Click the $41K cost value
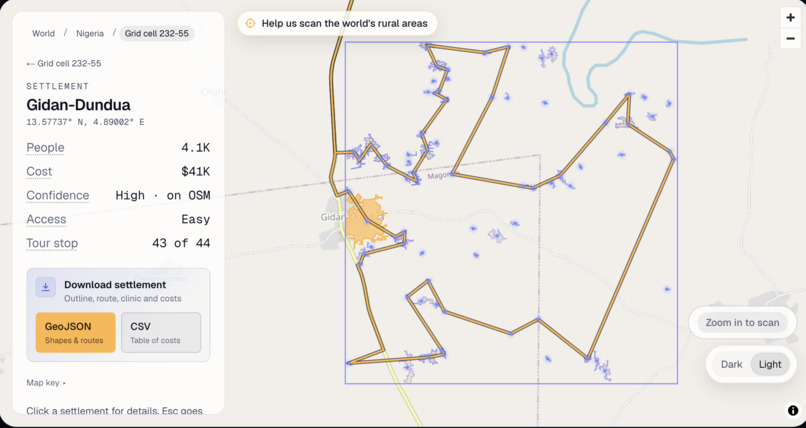The image size is (806, 428). coord(195,172)
